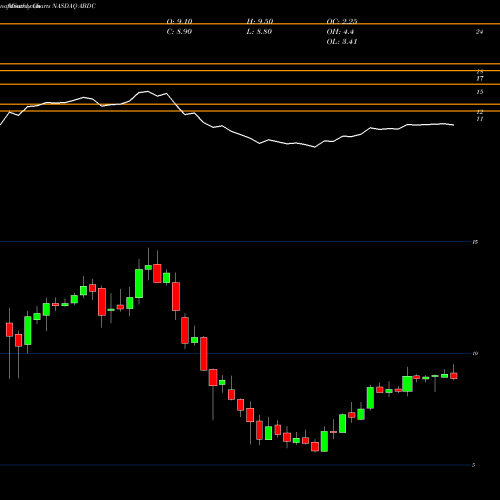Select the "OL: 3.41" reading

(342, 41)
